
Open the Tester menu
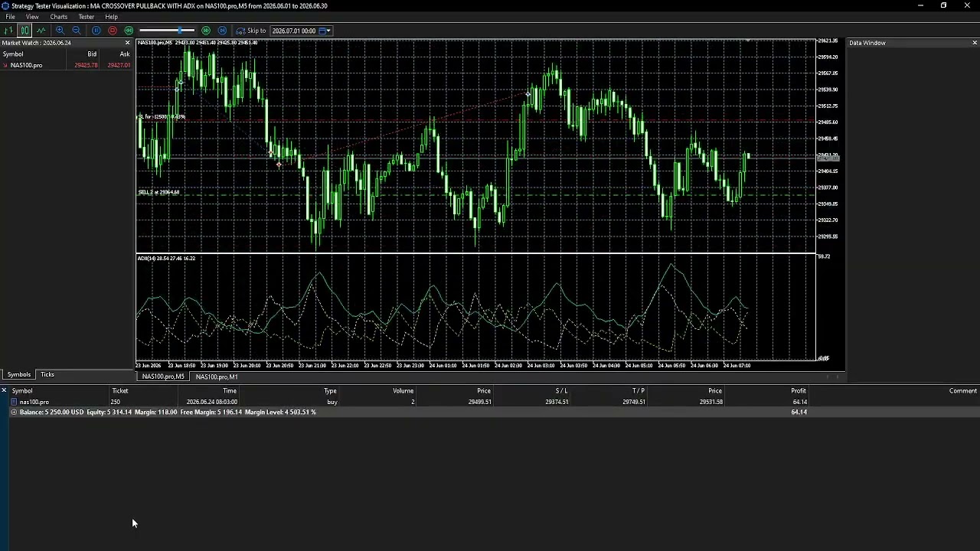pos(87,17)
